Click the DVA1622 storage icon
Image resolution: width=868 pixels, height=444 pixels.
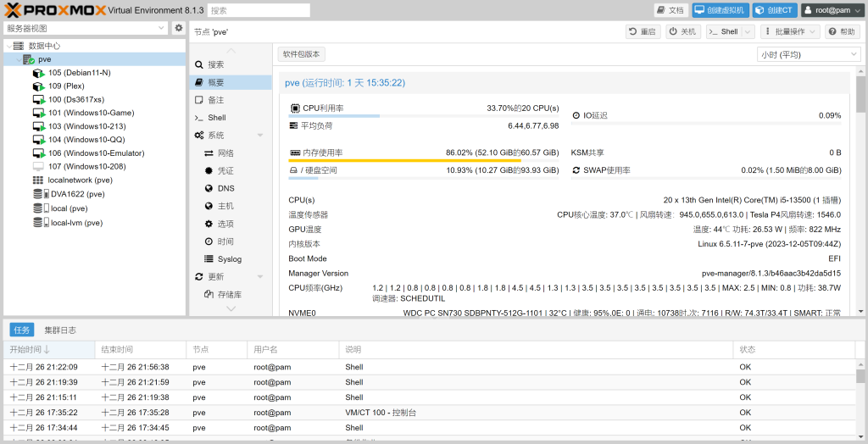41,194
